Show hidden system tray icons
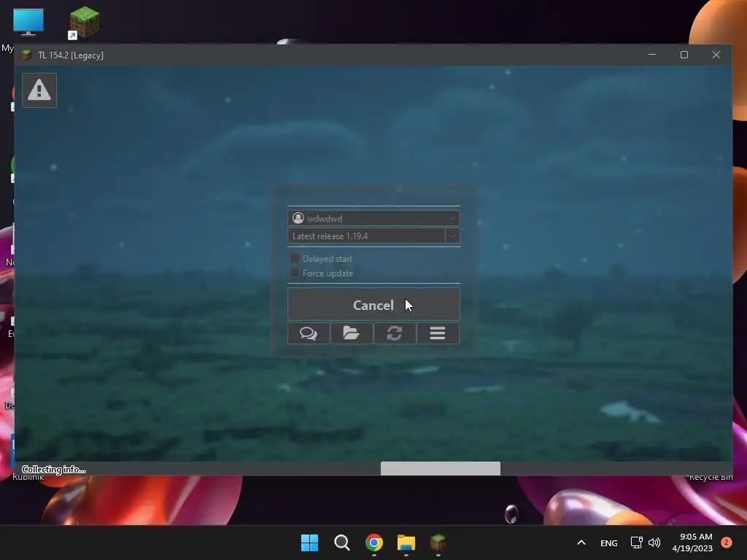 pos(581,542)
